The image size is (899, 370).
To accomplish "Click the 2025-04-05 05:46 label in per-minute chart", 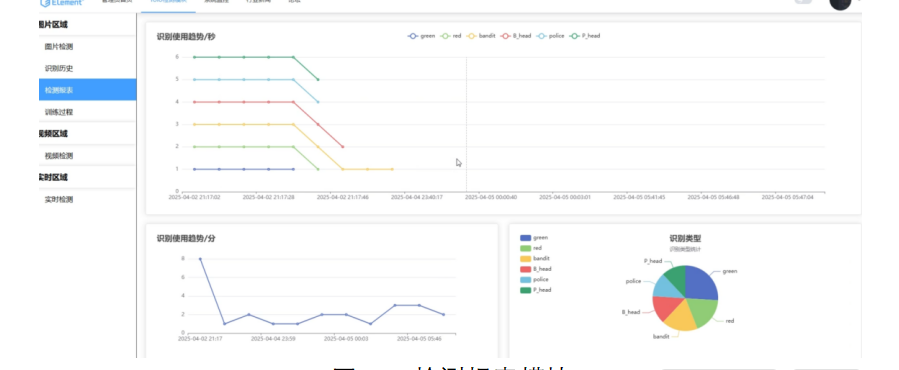I will click(419, 338).
